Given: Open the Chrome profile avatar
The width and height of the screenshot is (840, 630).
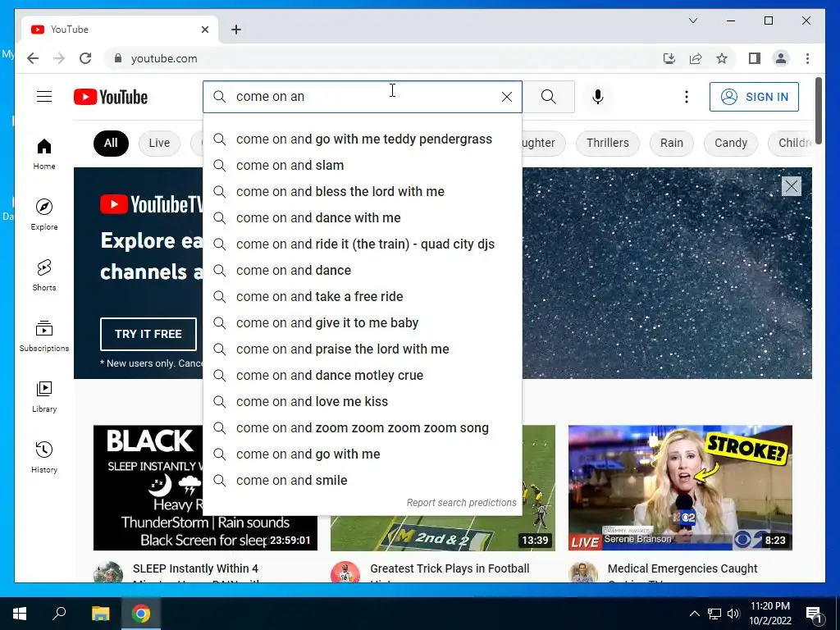Looking at the screenshot, I should tap(781, 58).
